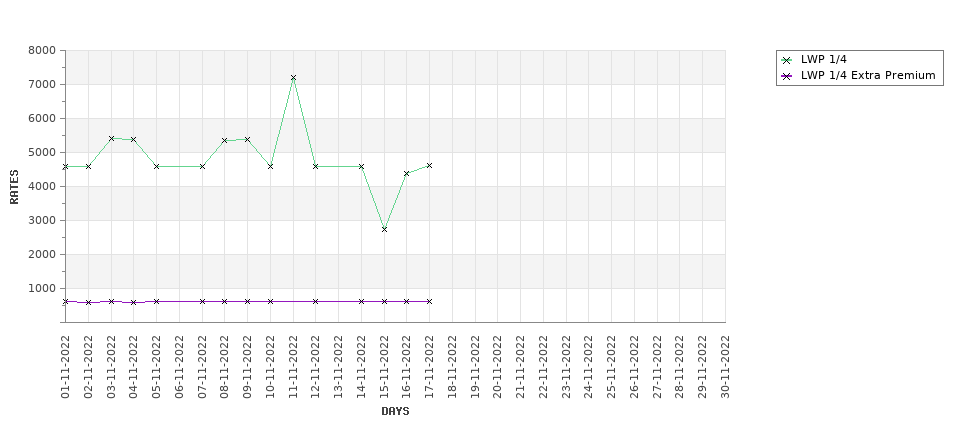The width and height of the screenshot is (975, 429).
Task: Click the purple marker icon in the legend
Action: pyautogui.click(x=787, y=76)
